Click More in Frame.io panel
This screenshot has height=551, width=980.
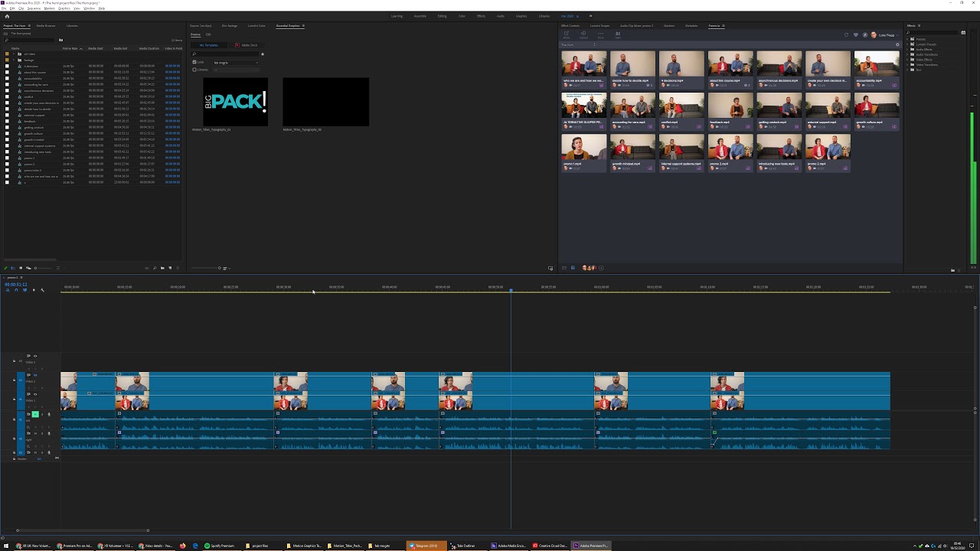click(x=600, y=35)
